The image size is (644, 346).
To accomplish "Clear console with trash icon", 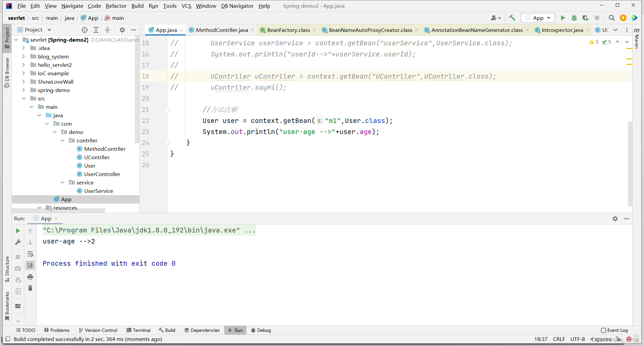I will (30, 288).
